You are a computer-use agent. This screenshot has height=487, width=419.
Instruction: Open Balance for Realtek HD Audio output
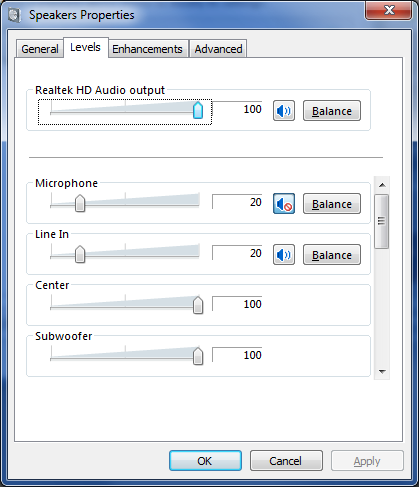(x=332, y=111)
